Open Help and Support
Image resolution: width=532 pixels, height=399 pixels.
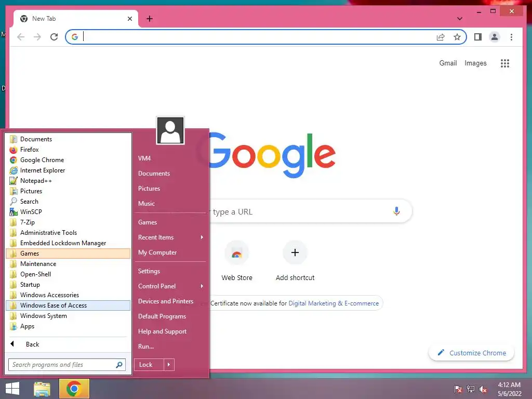[x=162, y=331]
